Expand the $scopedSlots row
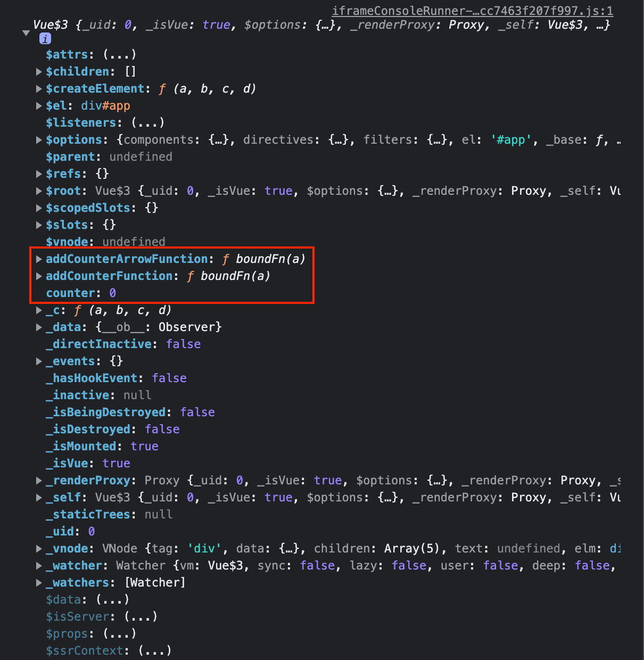Screen dimensions: 644x660 coord(39,208)
